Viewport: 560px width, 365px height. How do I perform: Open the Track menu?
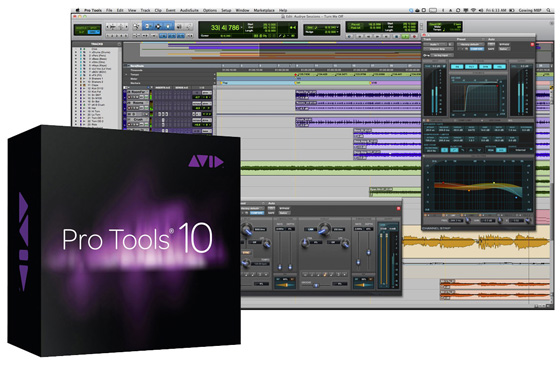click(145, 10)
